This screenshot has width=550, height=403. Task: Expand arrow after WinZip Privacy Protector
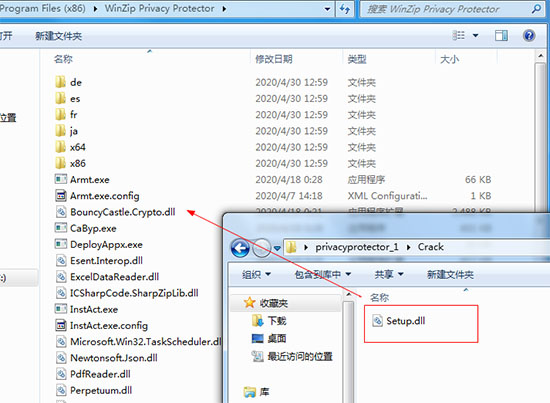tap(224, 9)
